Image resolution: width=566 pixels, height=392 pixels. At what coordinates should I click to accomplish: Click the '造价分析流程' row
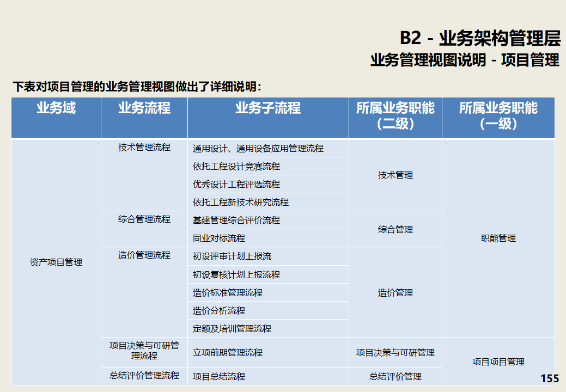[x=268, y=310]
